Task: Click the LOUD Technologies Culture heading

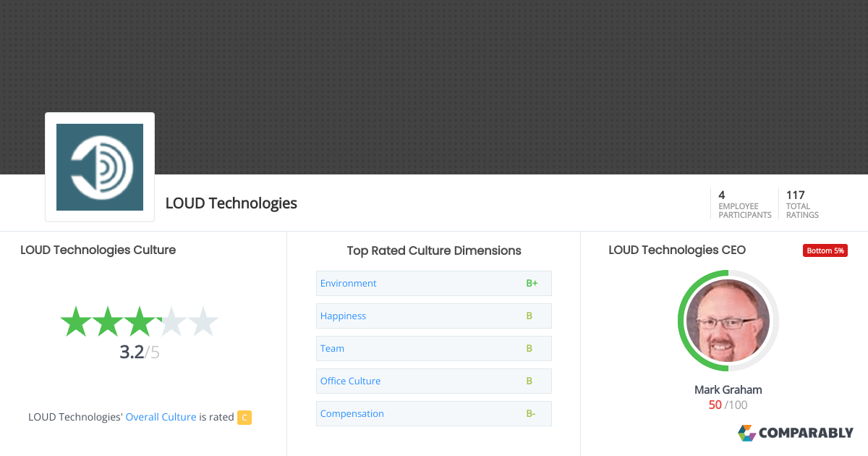Action: click(98, 250)
